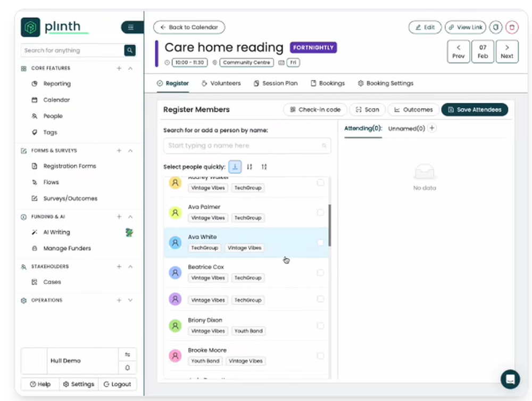
Task: Open Flows in the sidebar
Action: coord(51,182)
